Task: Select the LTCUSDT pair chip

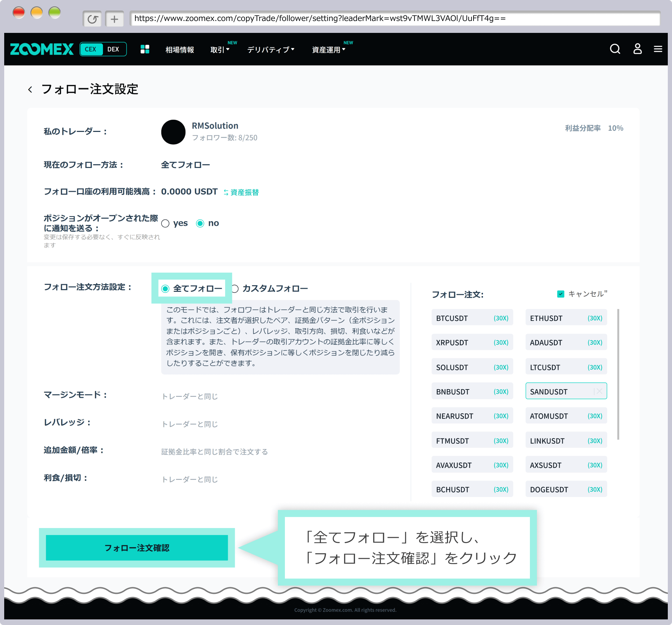Action: pos(566,367)
